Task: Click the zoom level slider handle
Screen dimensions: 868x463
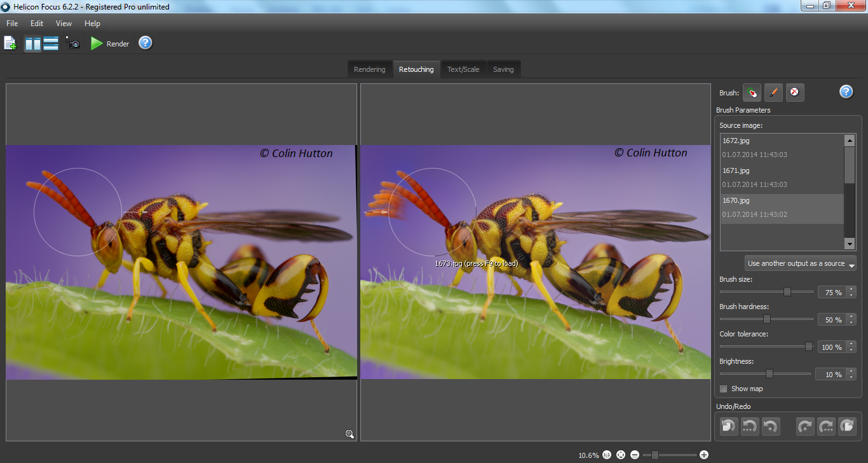Action: (655, 455)
